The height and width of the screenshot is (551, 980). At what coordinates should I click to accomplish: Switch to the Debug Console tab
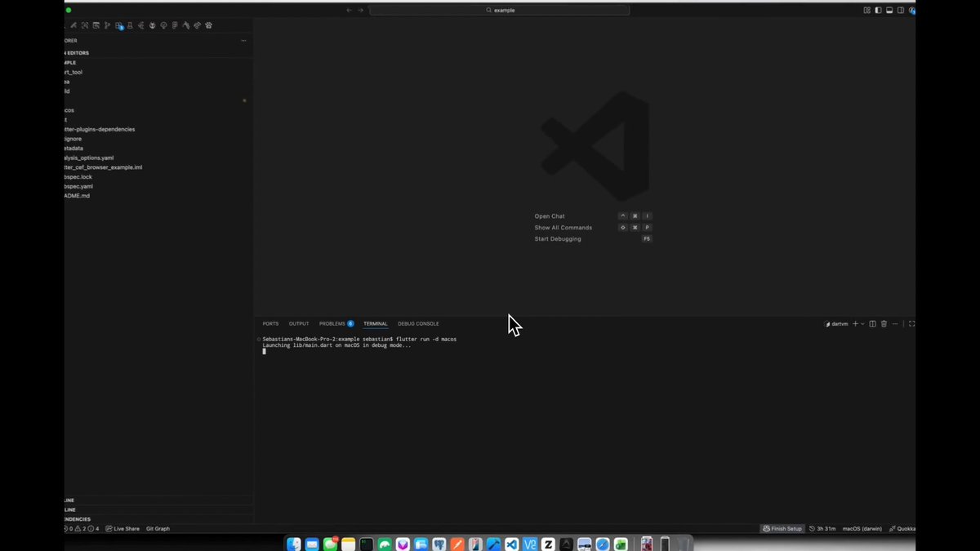click(418, 324)
